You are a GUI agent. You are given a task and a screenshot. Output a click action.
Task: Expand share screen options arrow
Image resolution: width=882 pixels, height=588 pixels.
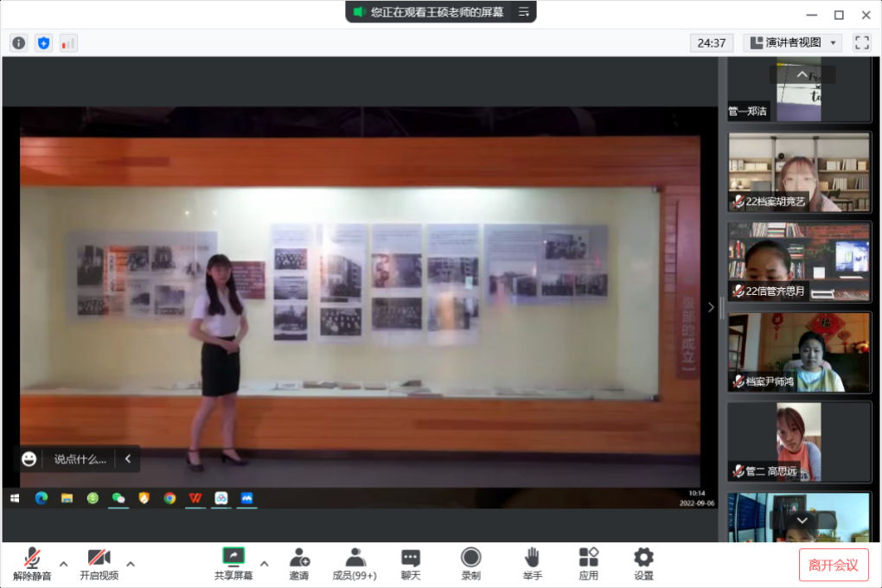click(x=265, y=564)
